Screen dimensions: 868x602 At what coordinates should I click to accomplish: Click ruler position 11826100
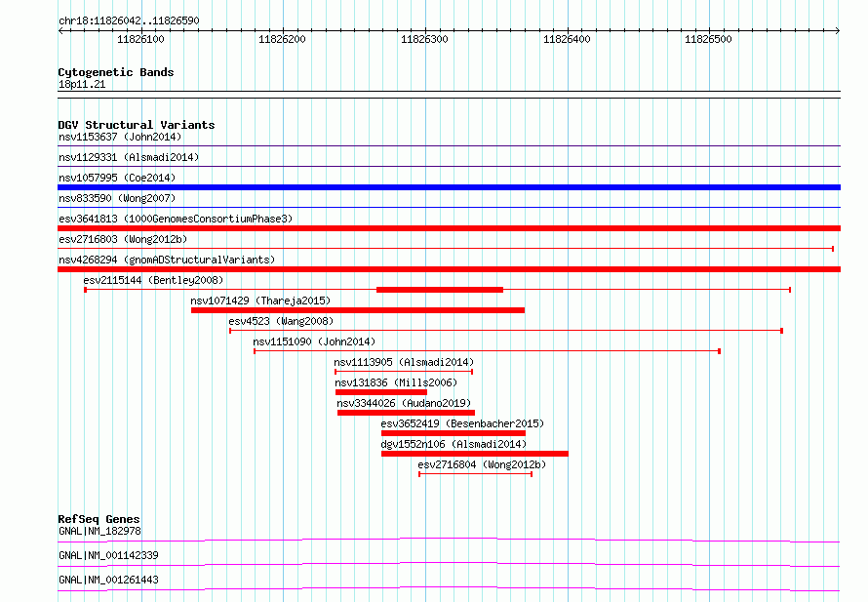click(x=140, y=39)
